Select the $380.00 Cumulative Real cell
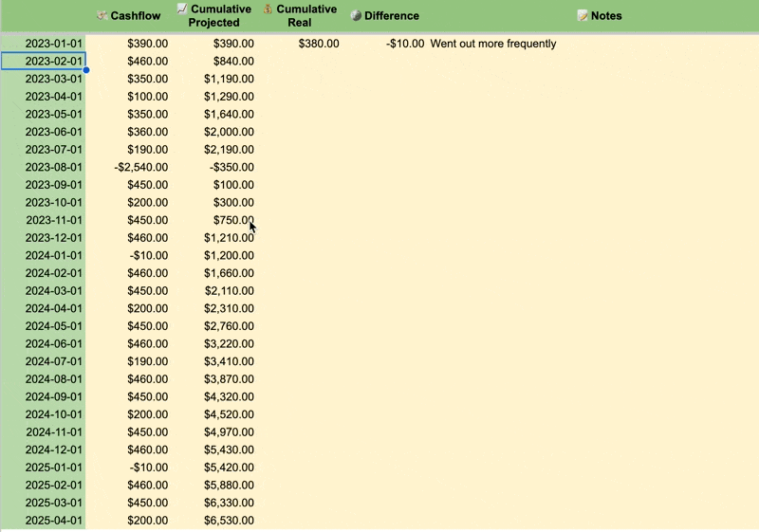Screen dimensions: 759x532 (x=318, y=44)
